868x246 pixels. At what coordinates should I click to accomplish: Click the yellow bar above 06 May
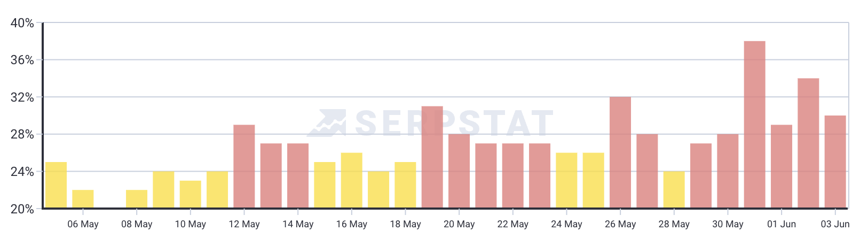[83, 199]
